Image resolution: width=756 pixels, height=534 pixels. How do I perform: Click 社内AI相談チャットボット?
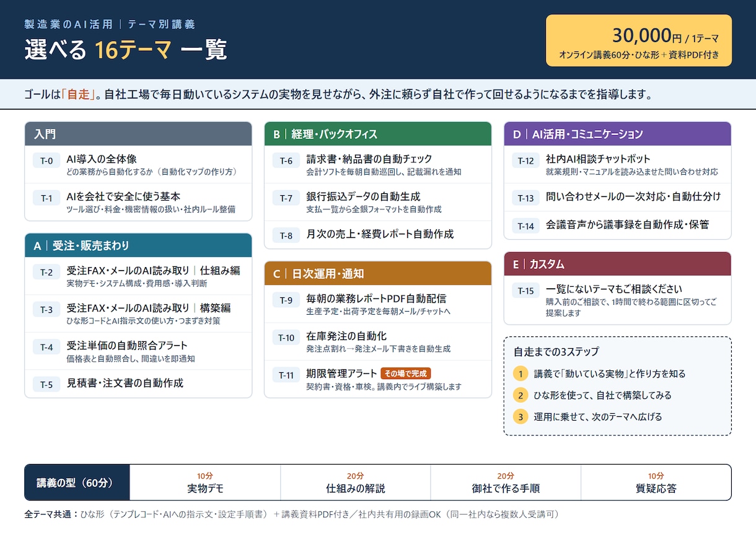click(598, 159)
